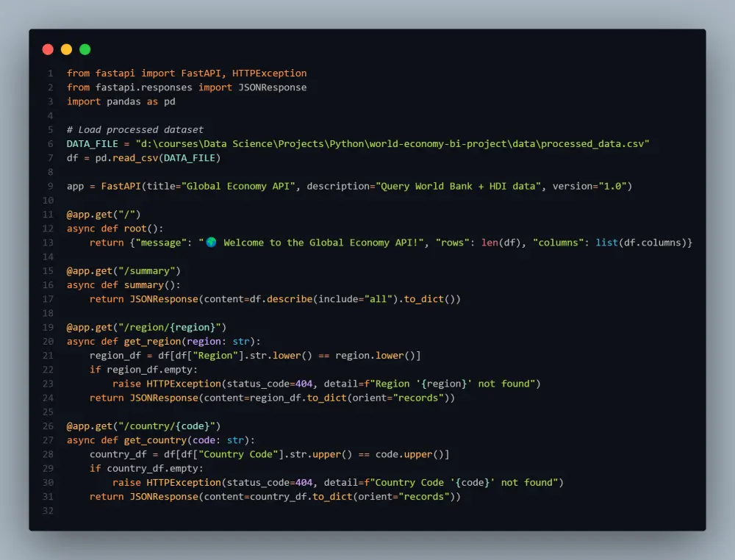Click the yellow minimize dot

pos(67,49)
